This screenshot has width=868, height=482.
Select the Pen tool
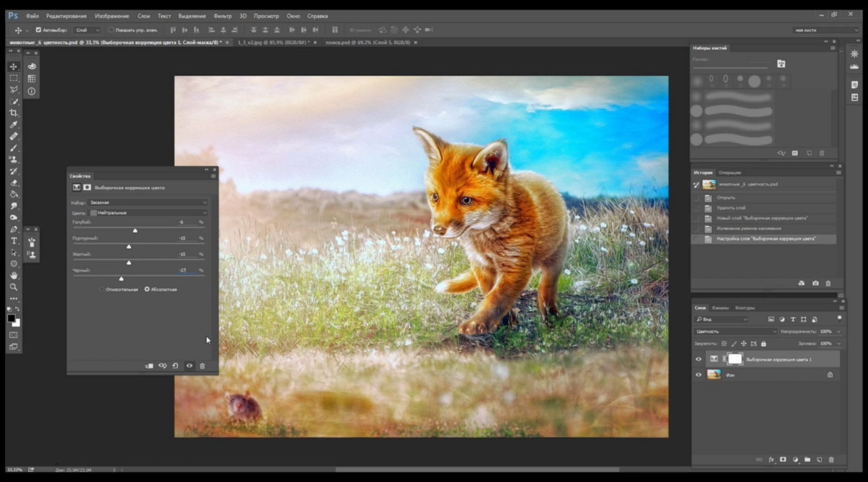click(14, 229)
